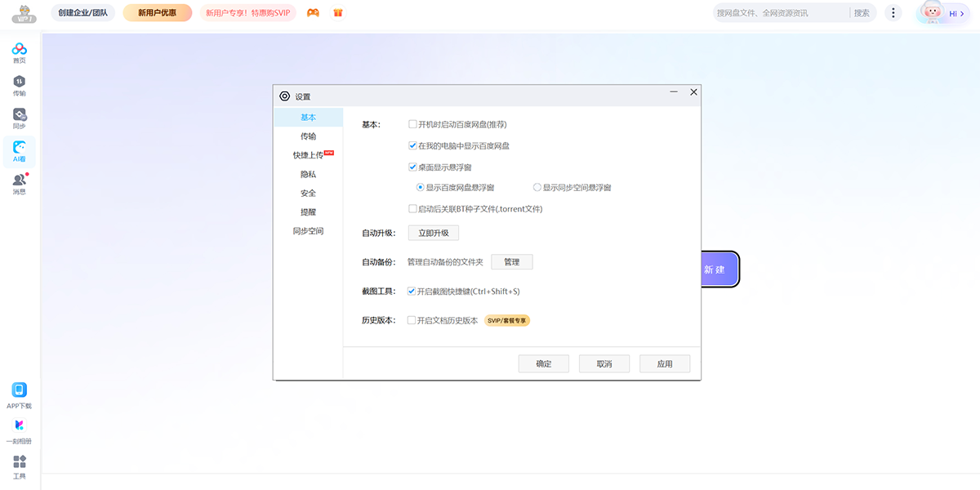Open the three-dot more menu
Viewport: 980px width, 490px height.
pyautogui.click(x=893, y=13)
